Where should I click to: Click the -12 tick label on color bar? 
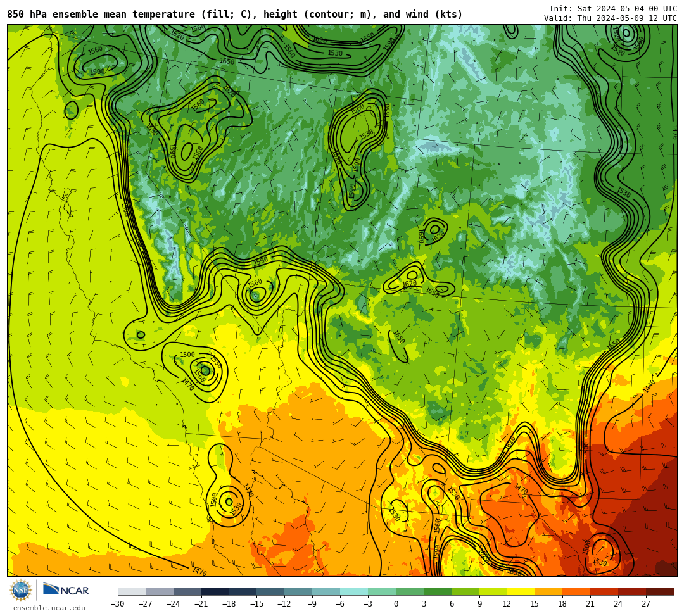(285, 604)
